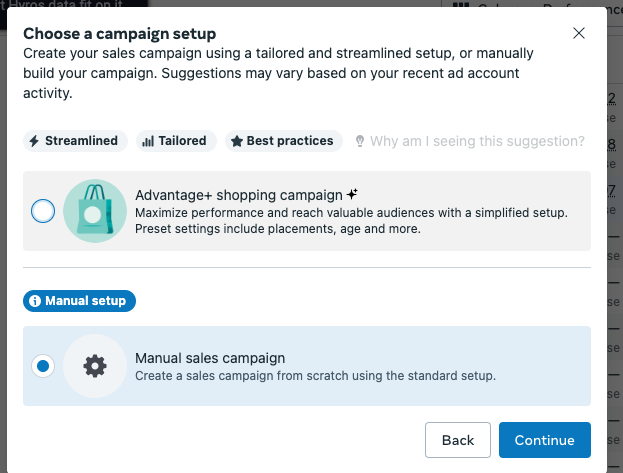Click the Back button
Viewport: 623px width, 473px height.
458,440
